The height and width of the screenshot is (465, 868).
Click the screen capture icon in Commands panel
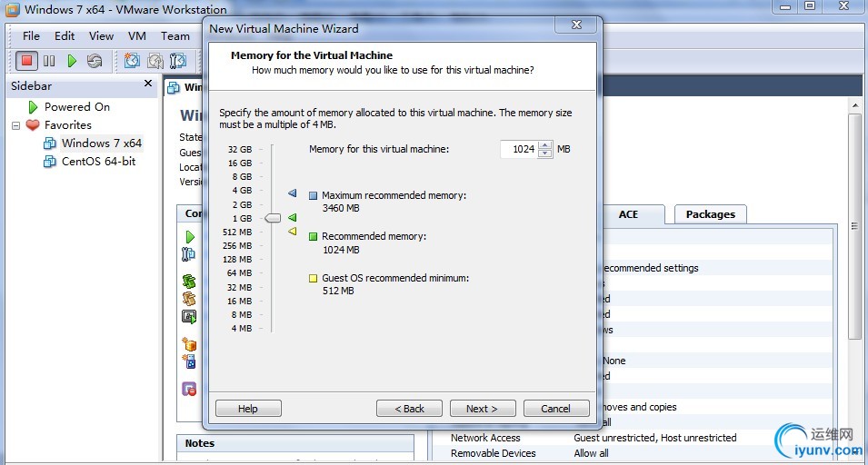click(189, 317)
